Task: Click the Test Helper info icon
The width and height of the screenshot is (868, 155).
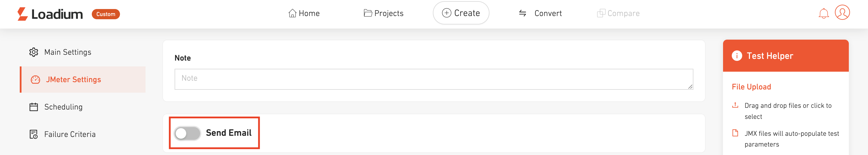Action: click(x=737, y=56)
